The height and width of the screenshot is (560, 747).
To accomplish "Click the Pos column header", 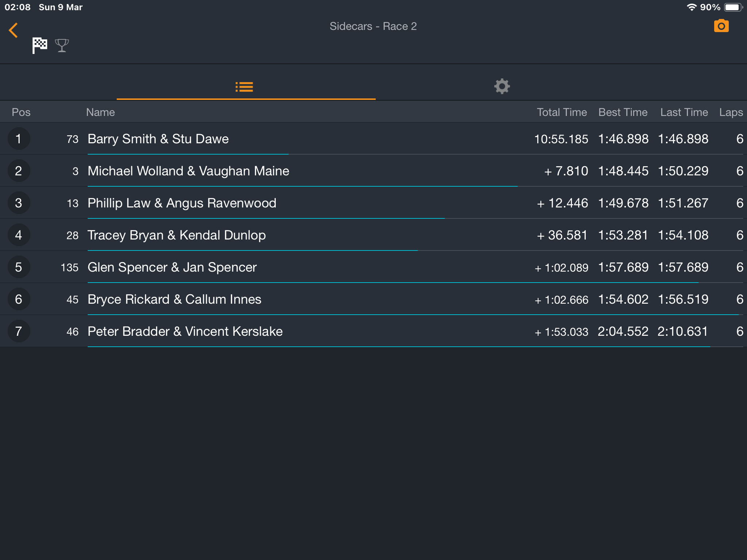I will click(21, 112).
